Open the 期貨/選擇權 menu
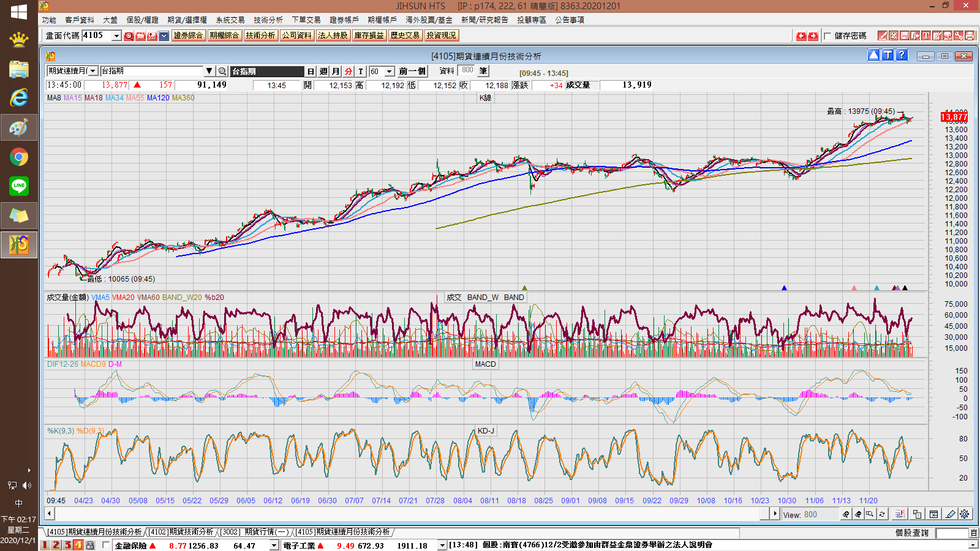Image resolution: width=980 pixels, height=551 pixels. tap(187, 20)
